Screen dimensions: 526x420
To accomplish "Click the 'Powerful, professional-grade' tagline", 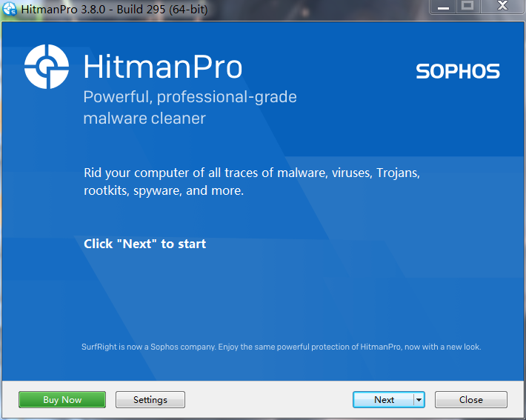I will click(190, 97).
